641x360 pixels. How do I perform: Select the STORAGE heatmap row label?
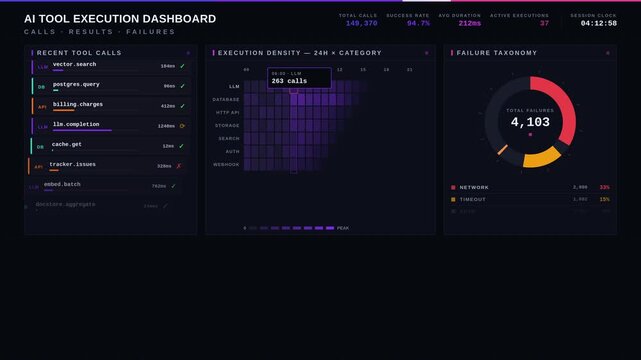coord(227,126)
